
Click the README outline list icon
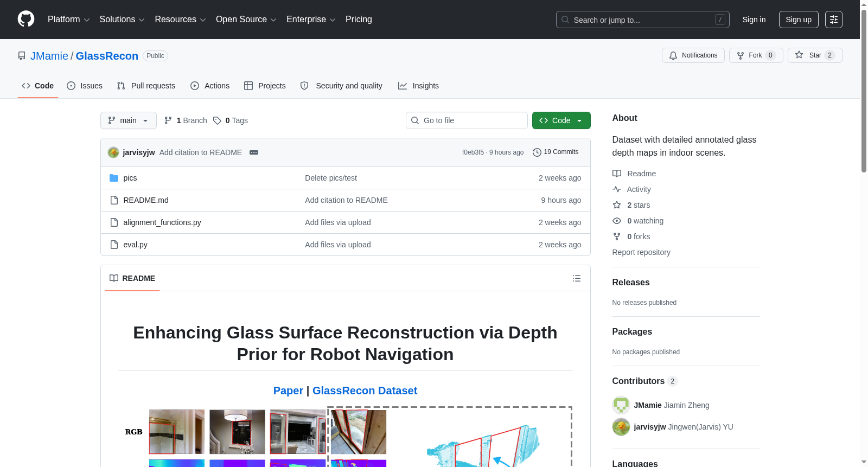point(577,278)
